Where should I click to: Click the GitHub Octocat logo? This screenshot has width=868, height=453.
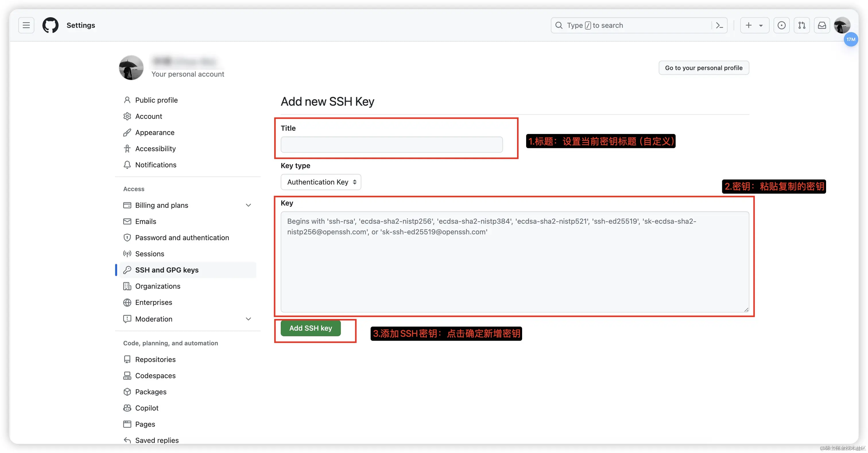[x=50, y=25]
